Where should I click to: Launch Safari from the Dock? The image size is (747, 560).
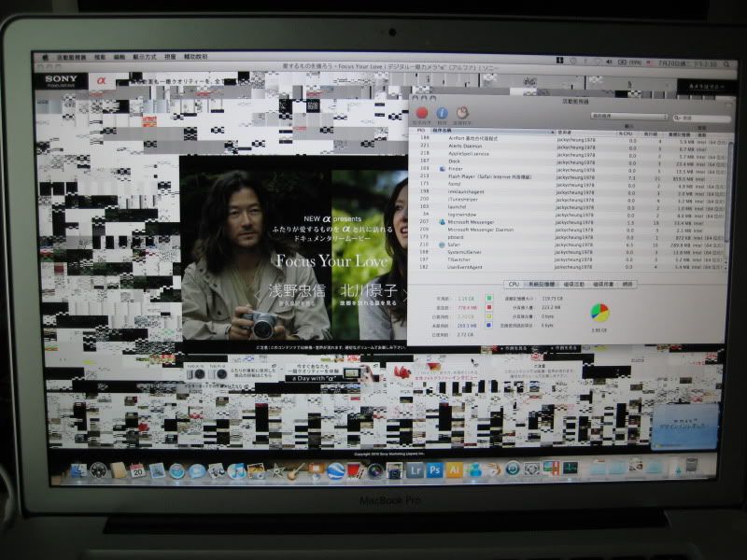click(x=176, y=471)
